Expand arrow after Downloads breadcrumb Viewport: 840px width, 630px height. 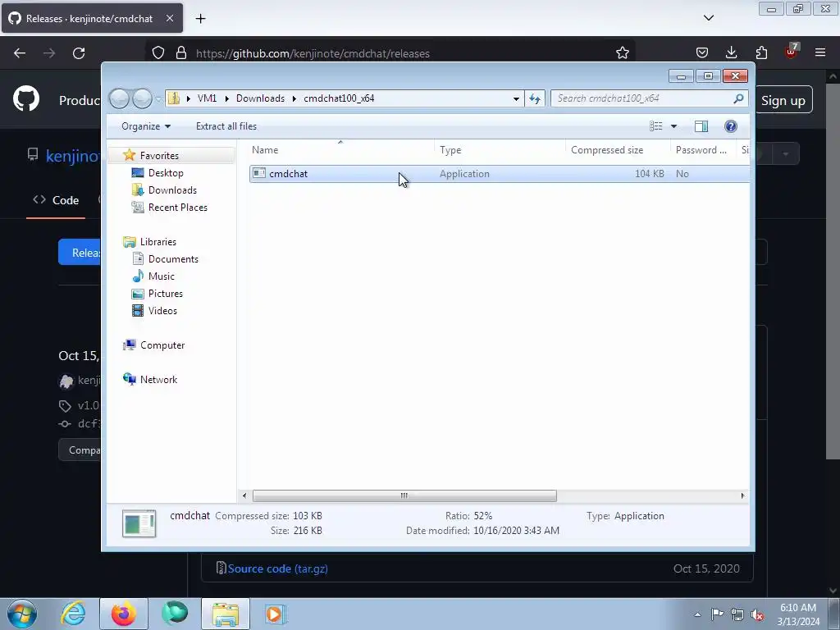pos(294,98)
